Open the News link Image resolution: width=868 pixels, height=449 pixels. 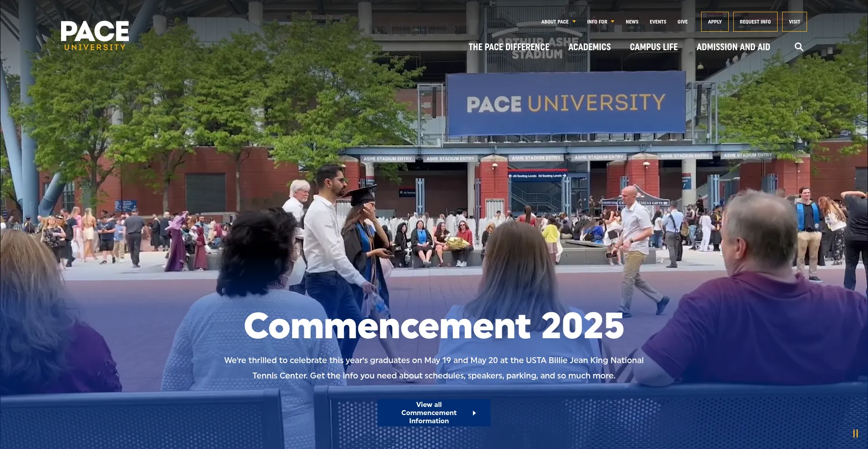(632, 22)
